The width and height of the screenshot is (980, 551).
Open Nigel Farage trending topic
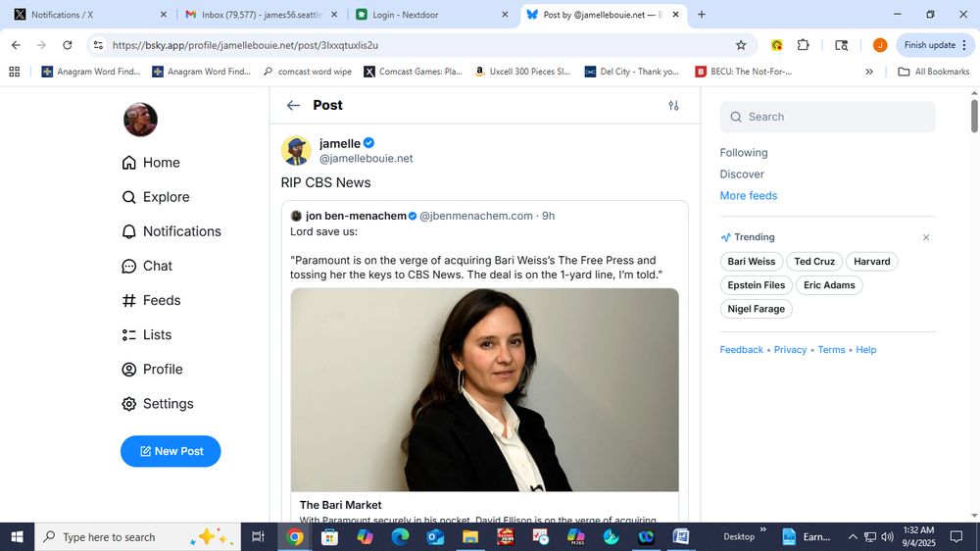click(x=757, y=309)
